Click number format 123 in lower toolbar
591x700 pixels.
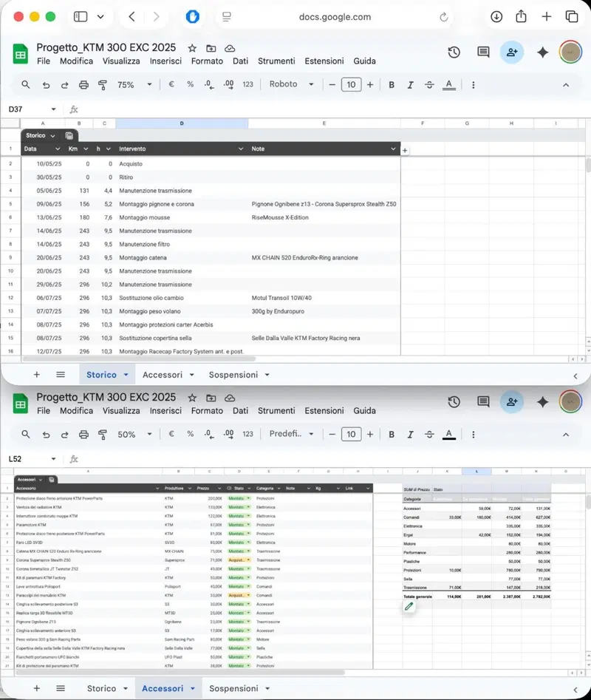(247, 434)
